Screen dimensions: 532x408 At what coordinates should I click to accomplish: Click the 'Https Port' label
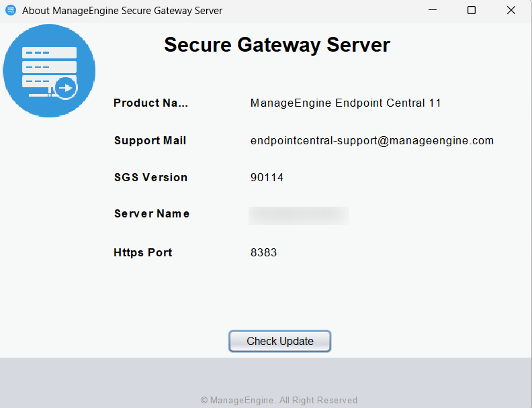[x=143, y=252]
